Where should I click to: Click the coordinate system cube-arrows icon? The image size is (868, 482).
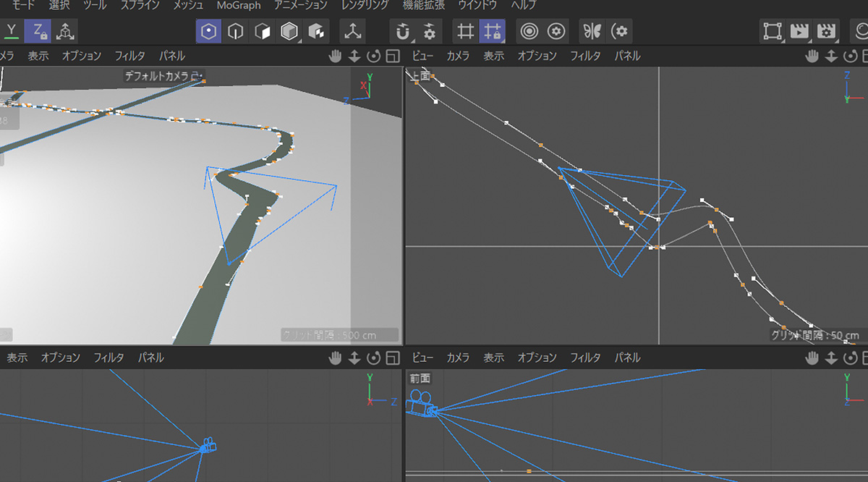click(x=65, y=31)
